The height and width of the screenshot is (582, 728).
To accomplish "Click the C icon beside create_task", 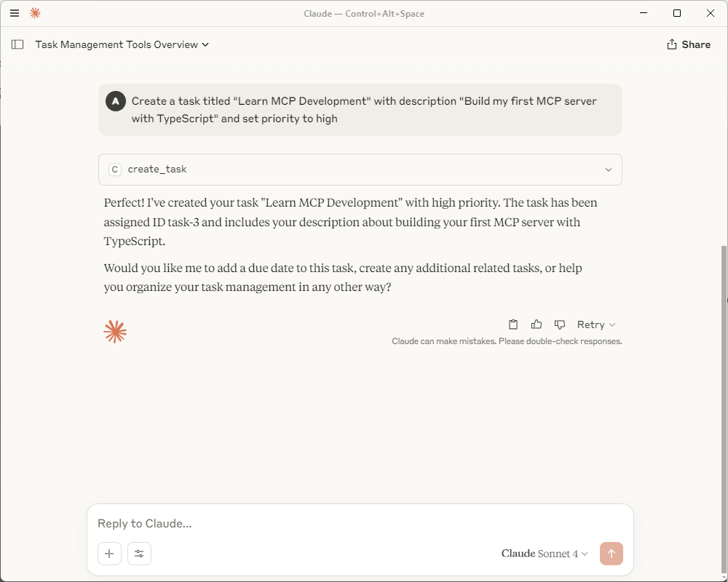I will coord(115,170).
